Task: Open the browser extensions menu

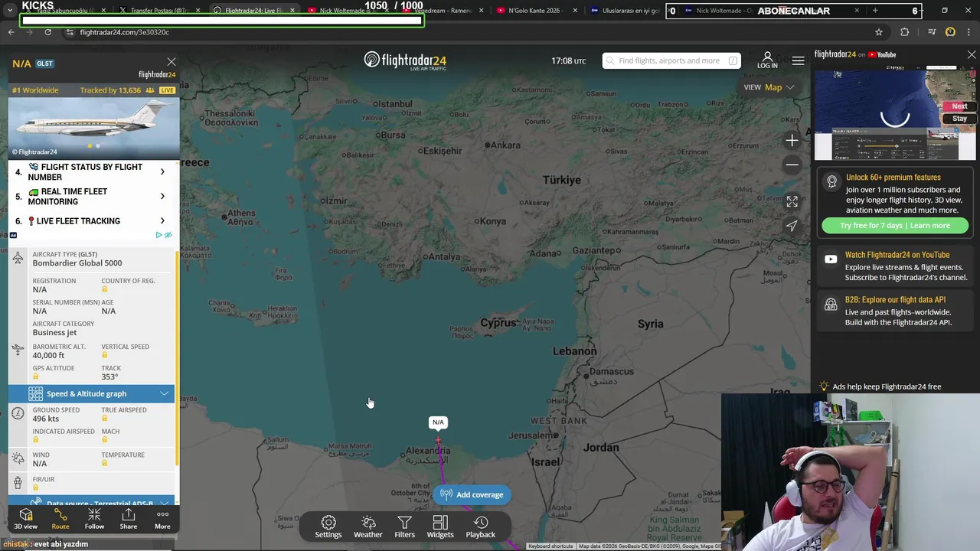Action: click(x=905, y=32)
